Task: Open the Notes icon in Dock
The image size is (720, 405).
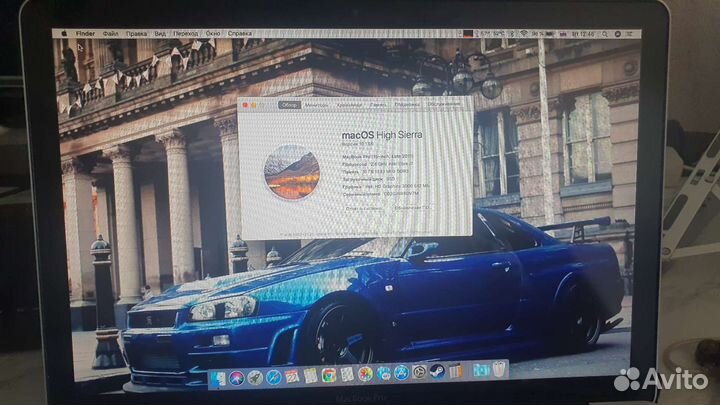Action: (310, 376)
